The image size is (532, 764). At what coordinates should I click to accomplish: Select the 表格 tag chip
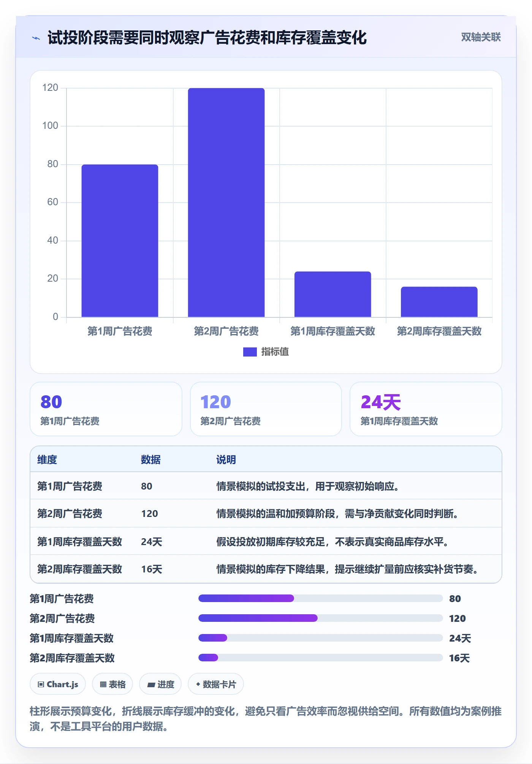112,684
